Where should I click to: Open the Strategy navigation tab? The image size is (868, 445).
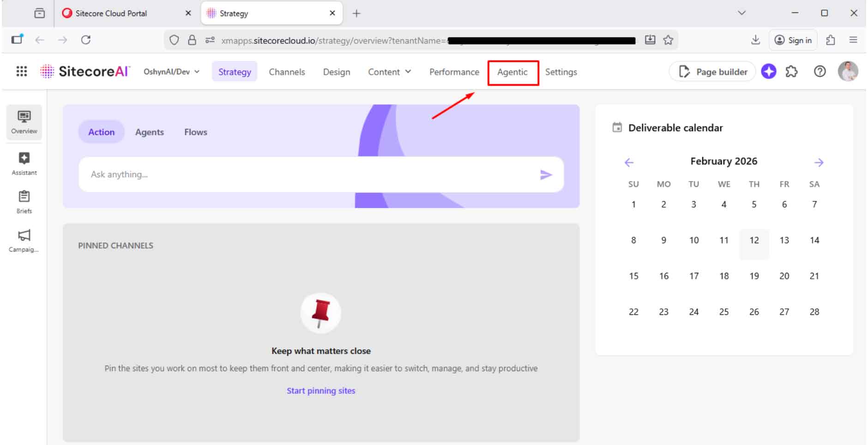235,72
